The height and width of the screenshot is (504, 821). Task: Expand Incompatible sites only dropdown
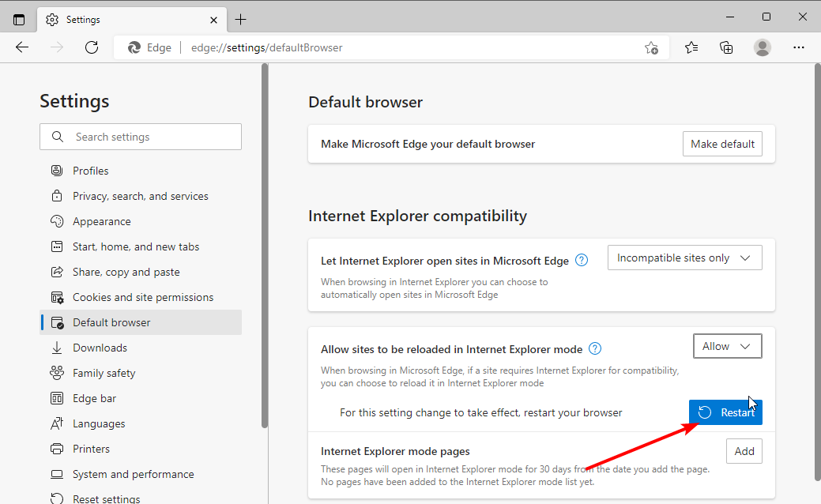tap(684, 258)
